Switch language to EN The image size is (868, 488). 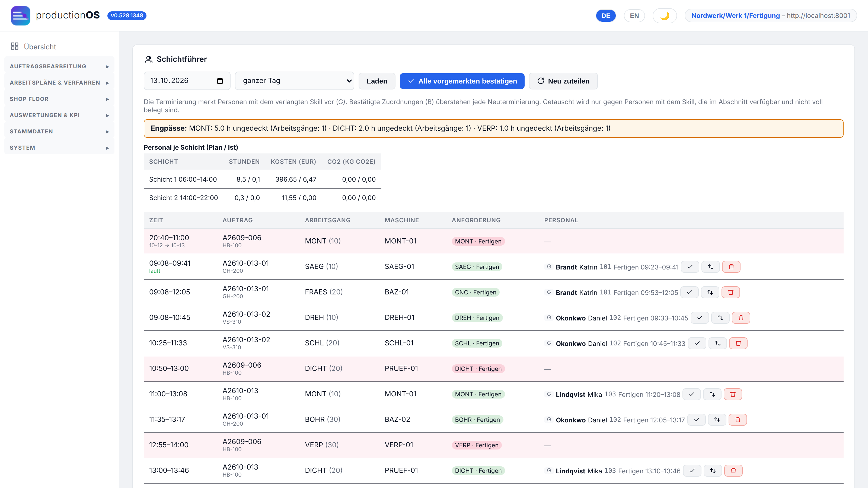pyautogui.click(x=634, y=15)
